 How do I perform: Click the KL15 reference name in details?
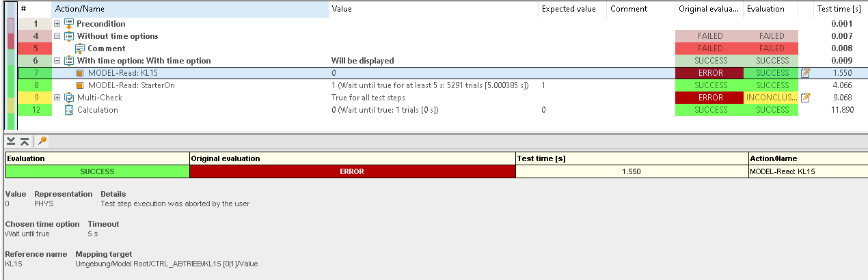point(14,264)
